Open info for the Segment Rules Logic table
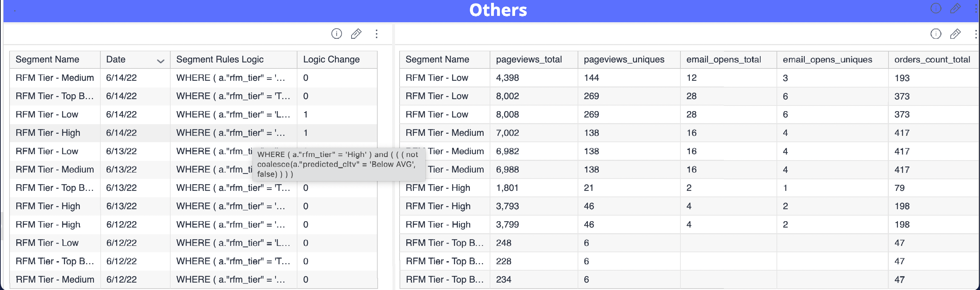The image size is (980, 290). click(336, 34)
